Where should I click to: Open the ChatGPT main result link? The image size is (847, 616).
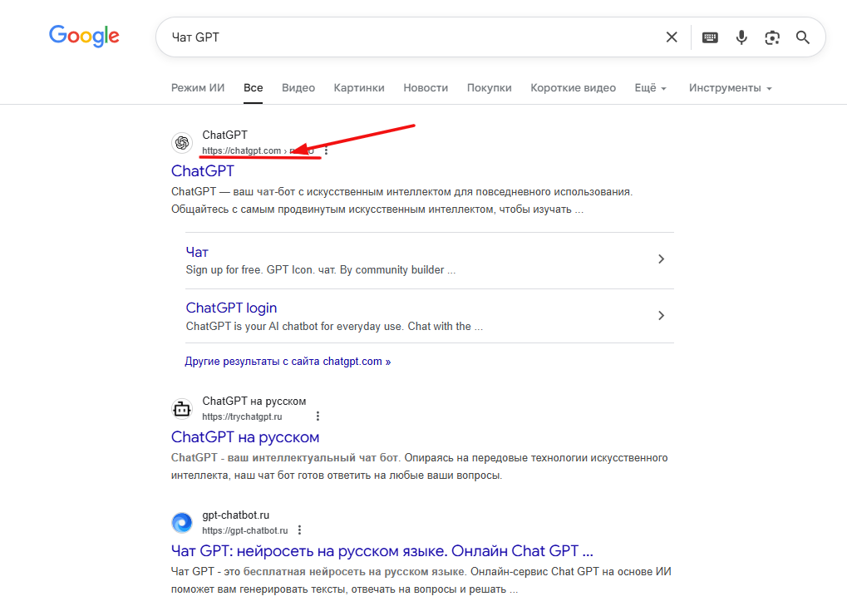point(202,170)
